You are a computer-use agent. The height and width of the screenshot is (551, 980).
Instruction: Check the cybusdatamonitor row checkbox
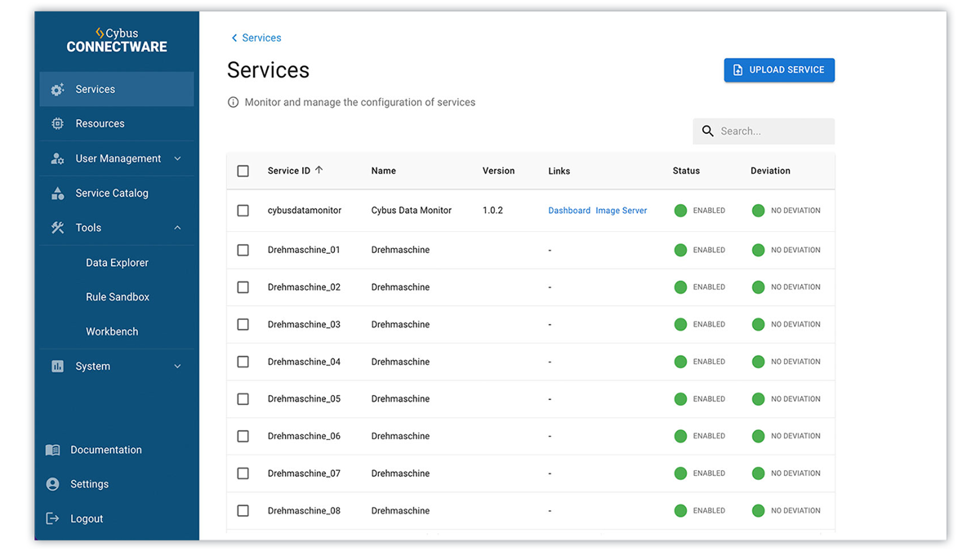(x=243, y=210)
